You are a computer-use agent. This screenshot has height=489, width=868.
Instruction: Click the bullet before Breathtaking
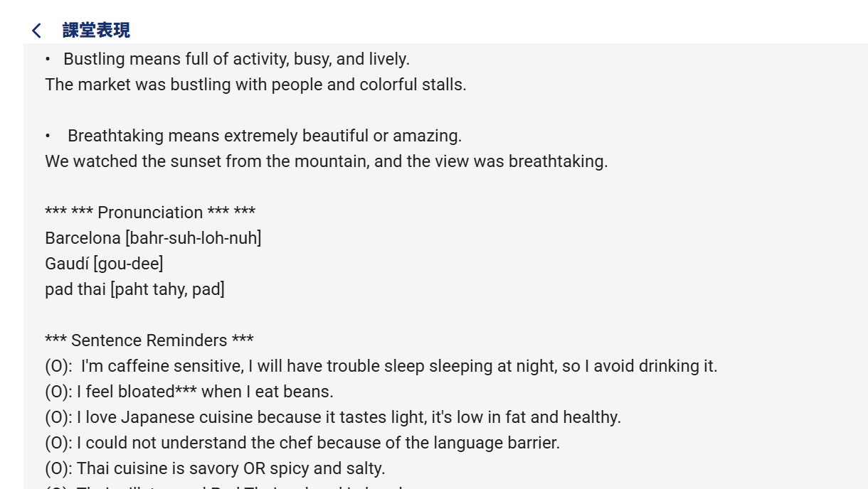coord(48,136)
